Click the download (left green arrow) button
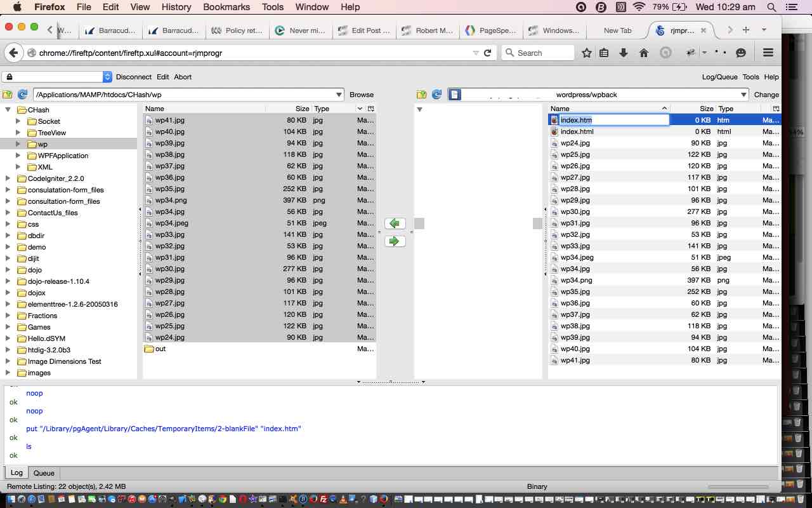The height and width of the screenshot is (508, 812). click(395, 224)
